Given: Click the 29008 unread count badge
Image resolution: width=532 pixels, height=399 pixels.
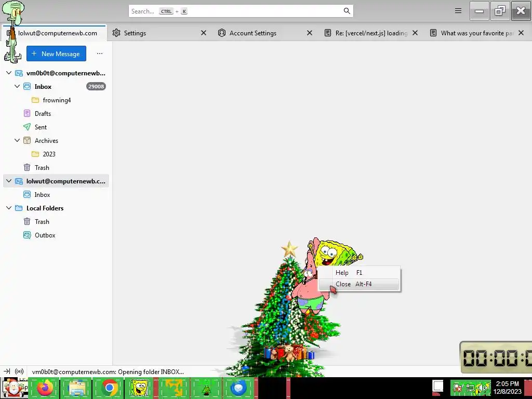Looking at the screenshot, I should pos(96,87).
